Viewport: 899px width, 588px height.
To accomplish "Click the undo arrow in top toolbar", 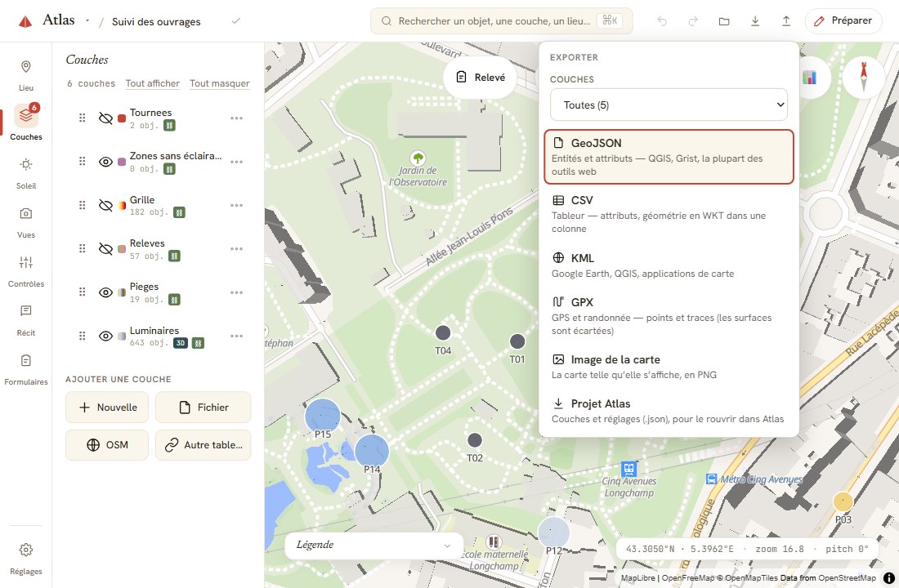I will point(662,21).
